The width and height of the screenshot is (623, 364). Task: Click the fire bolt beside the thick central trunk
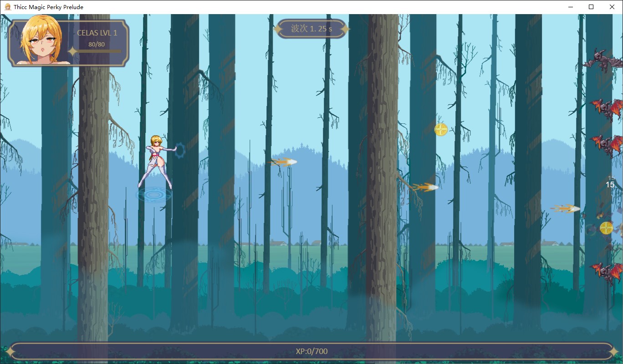click(424, 187)
